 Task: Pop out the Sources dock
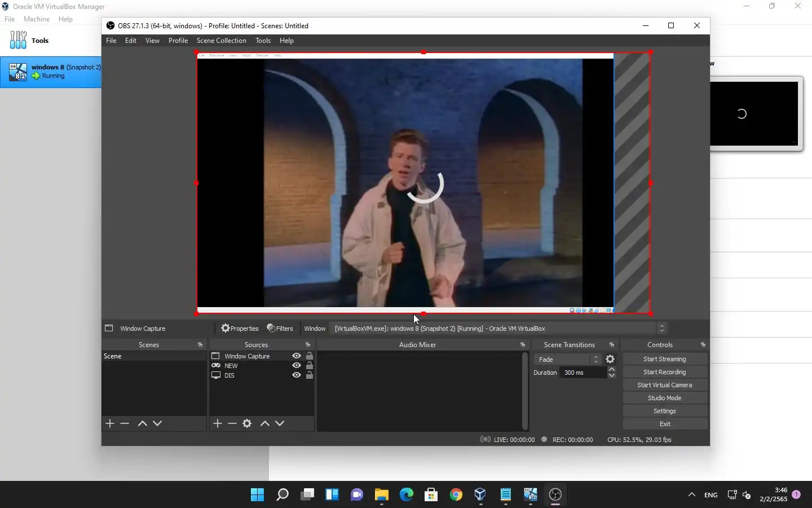[x=308, y=345]
